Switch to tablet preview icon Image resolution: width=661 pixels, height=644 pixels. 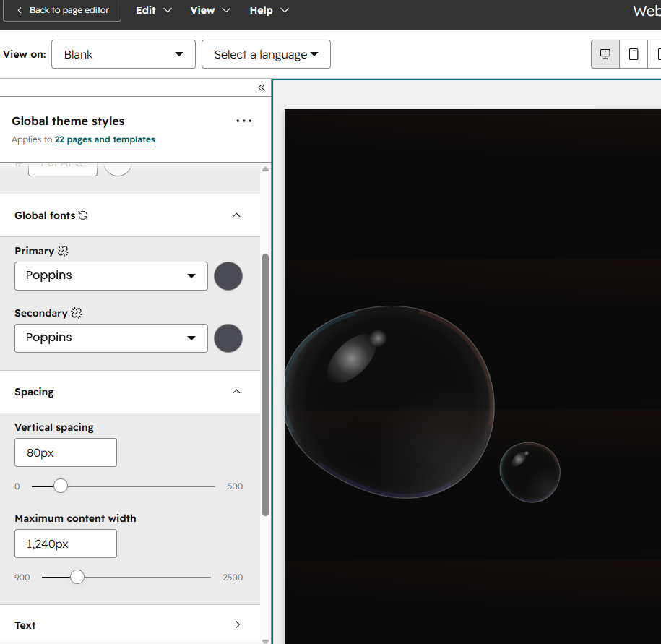coord(633,54)
